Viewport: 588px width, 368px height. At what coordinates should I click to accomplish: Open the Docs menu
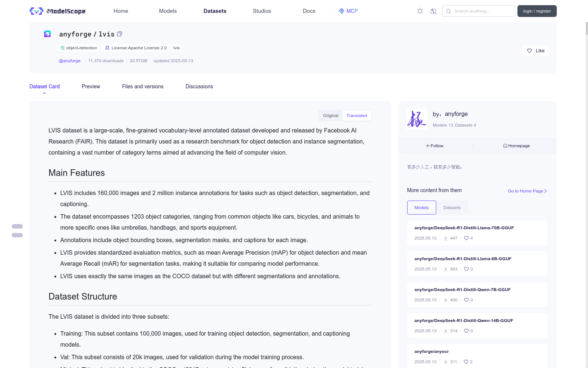pos(309,11)
